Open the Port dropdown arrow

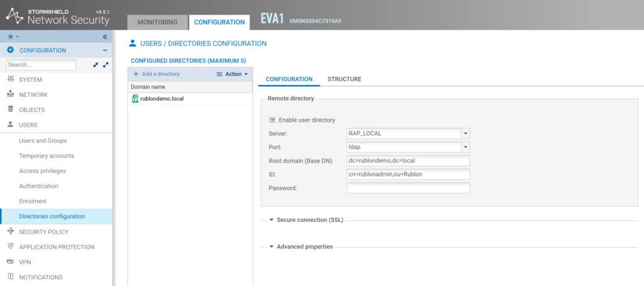point(465,147)
